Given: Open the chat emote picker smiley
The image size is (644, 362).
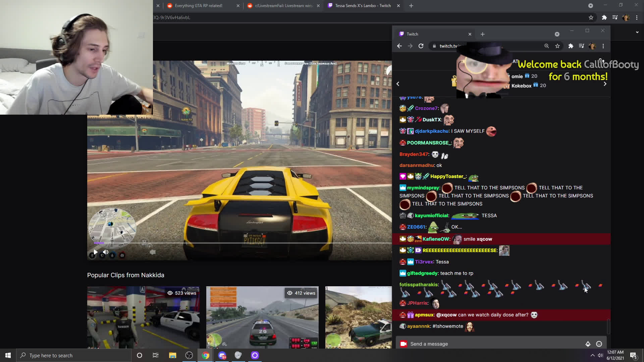Looking at the screenshot, I should click(599, 344).
